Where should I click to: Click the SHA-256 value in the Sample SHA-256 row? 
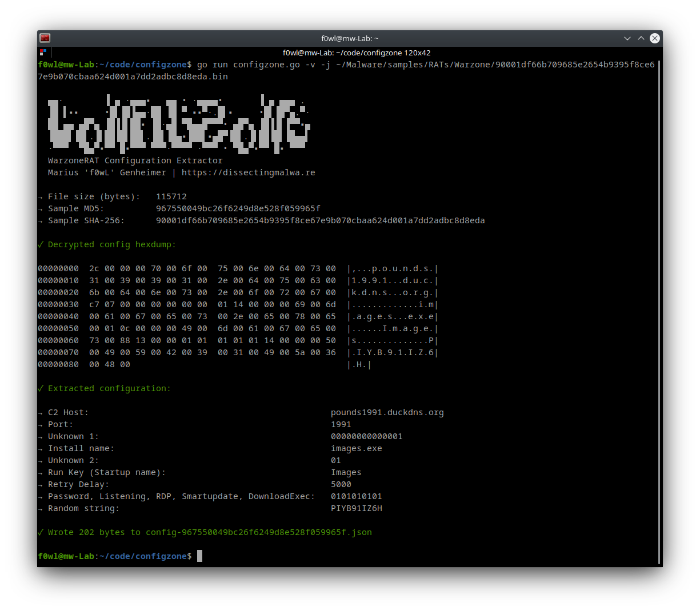click(x=321, y=220)
